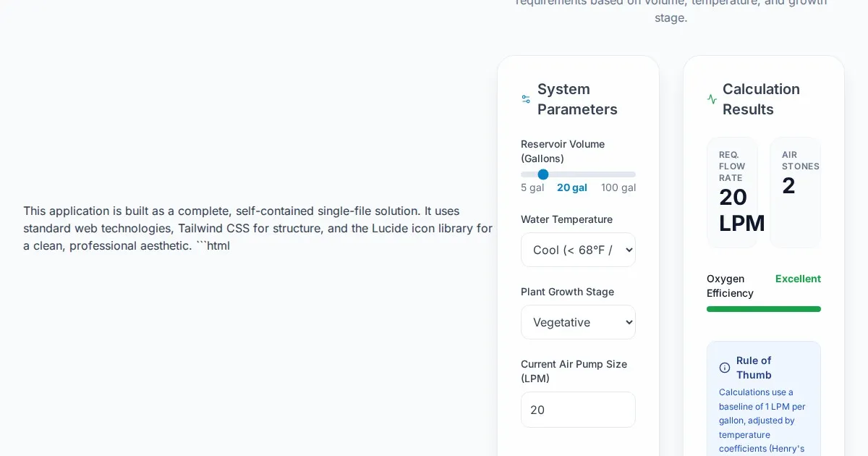Viewport: 868px width, 456px height.
Task: Click the info icon next to Rule of Thumb
Action: tap(725, 368)
